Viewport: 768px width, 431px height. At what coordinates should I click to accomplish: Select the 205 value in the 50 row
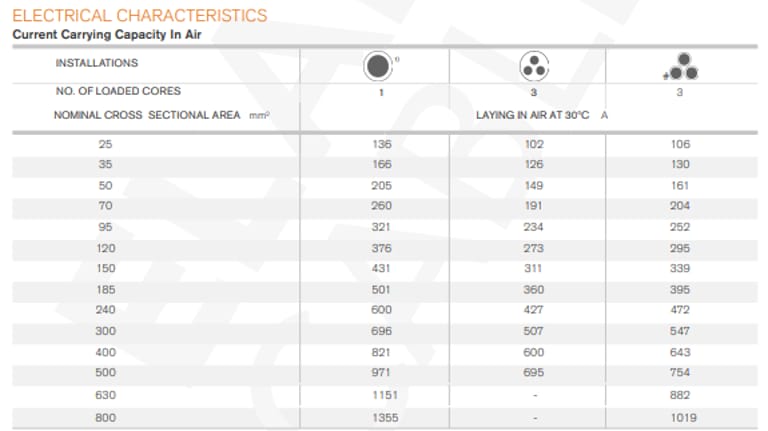click(381, 185)
